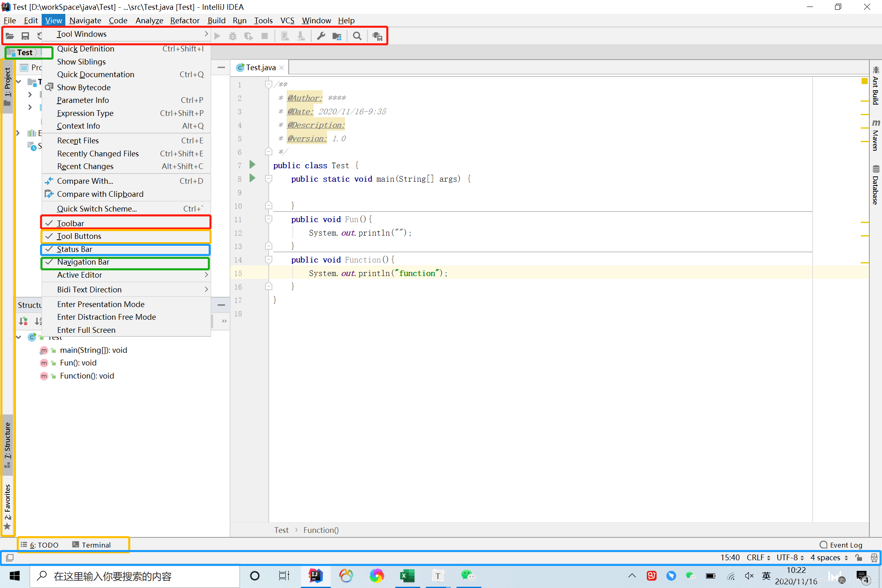Hide the Structure panel with minus icon
882x588 pixels.
(221, 305)
